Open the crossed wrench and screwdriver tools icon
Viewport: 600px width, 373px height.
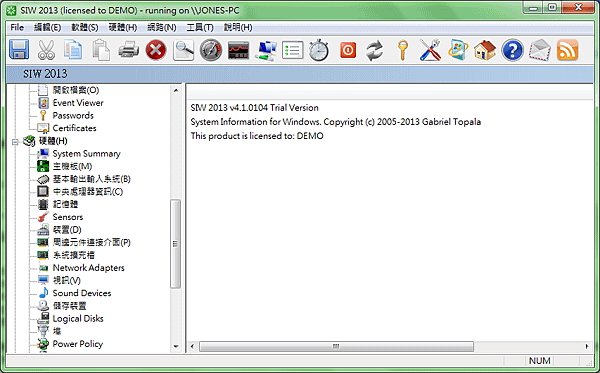430,50
